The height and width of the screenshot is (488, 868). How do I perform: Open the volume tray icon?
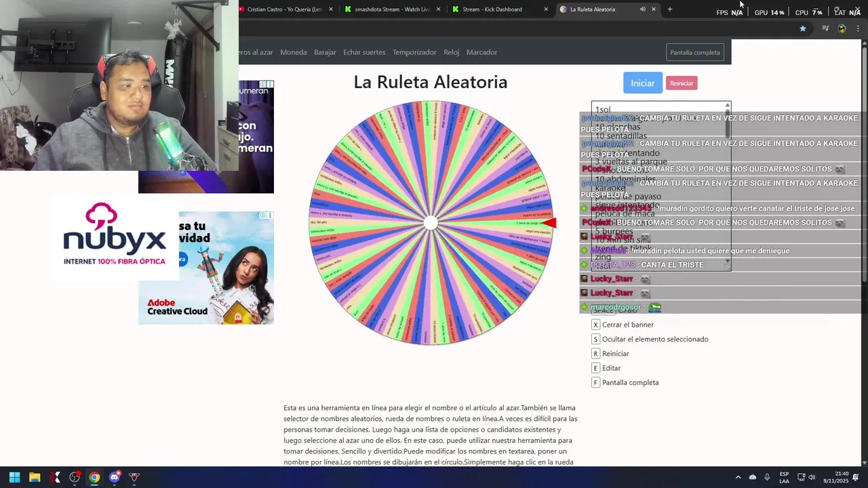pyautogui.click(x=812, y=477)
